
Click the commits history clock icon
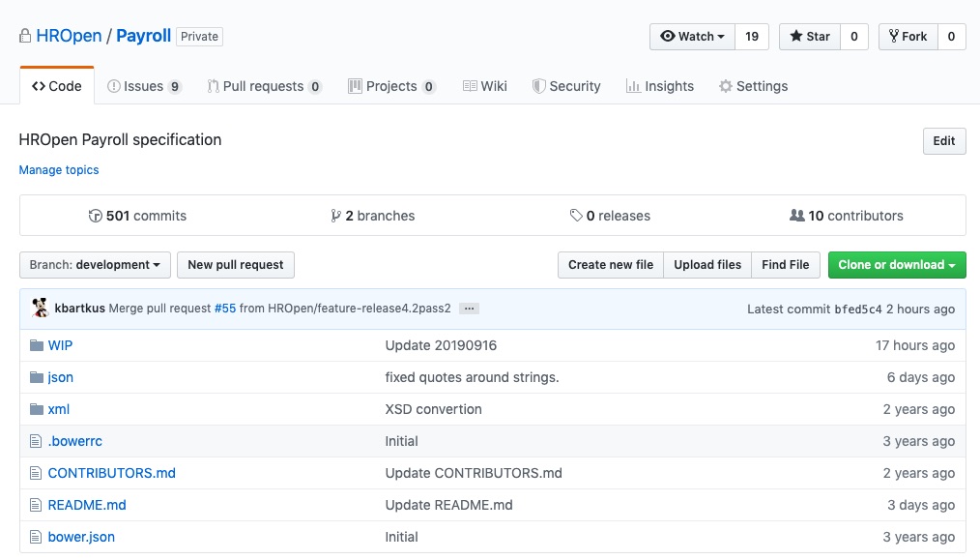tap(95, 216)
